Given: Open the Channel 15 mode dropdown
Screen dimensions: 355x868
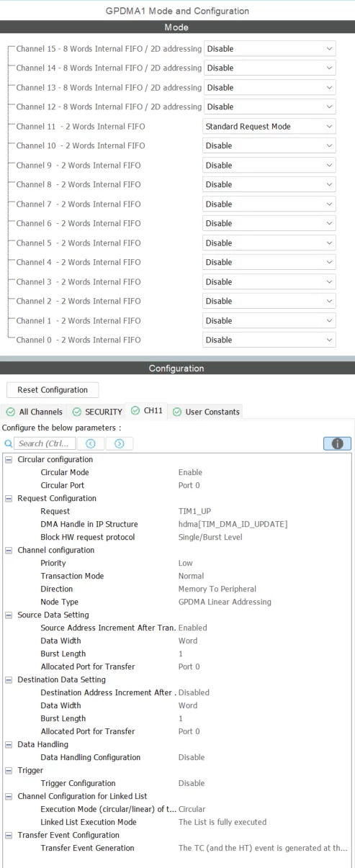Looking at the screenshot, I should [x=269, y=50].
